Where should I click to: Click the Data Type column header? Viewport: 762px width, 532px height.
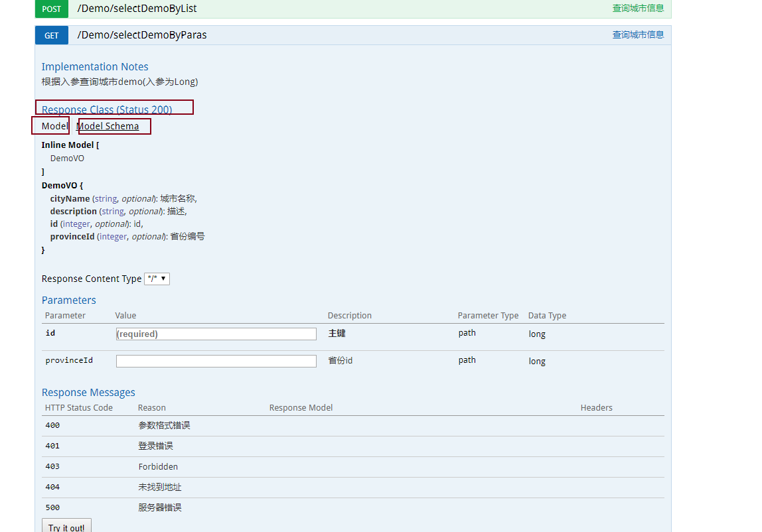547,315
